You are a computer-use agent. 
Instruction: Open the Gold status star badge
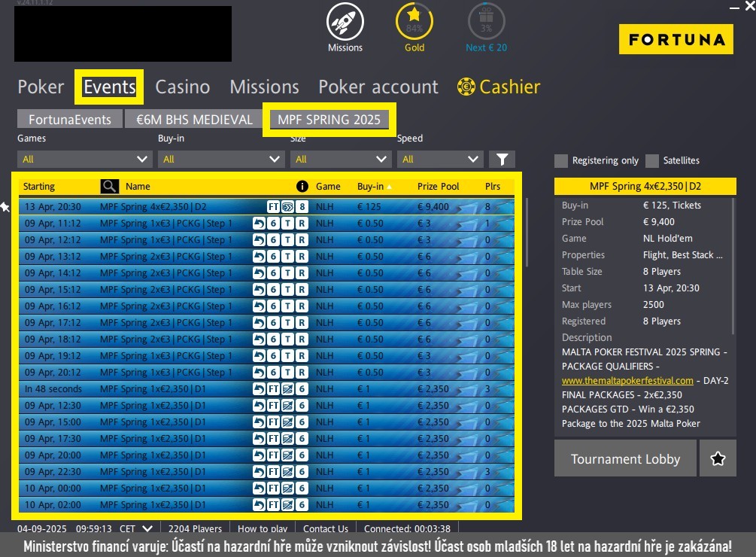(414, 22)
